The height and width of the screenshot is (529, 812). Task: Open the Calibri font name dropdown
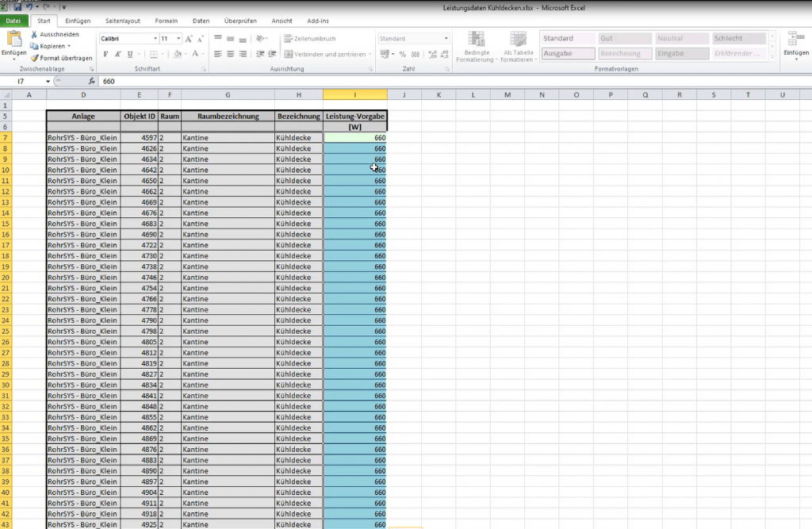[x=155, y=39]
